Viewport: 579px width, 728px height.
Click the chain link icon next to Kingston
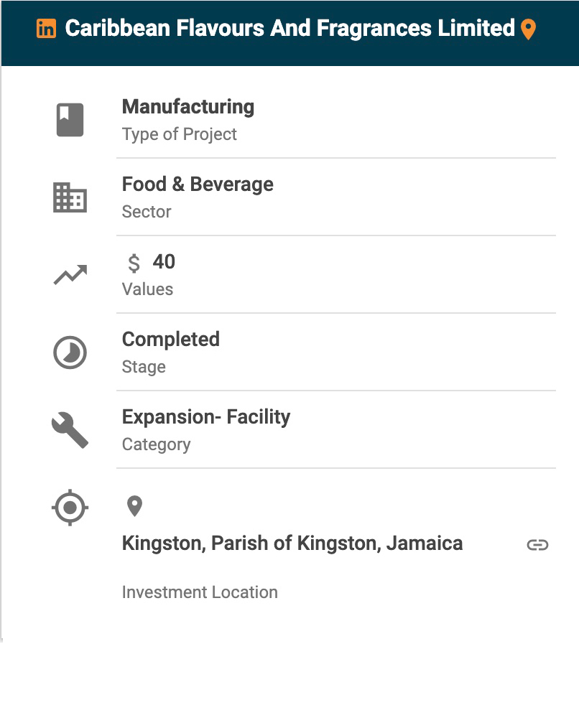tap(537, 545)
